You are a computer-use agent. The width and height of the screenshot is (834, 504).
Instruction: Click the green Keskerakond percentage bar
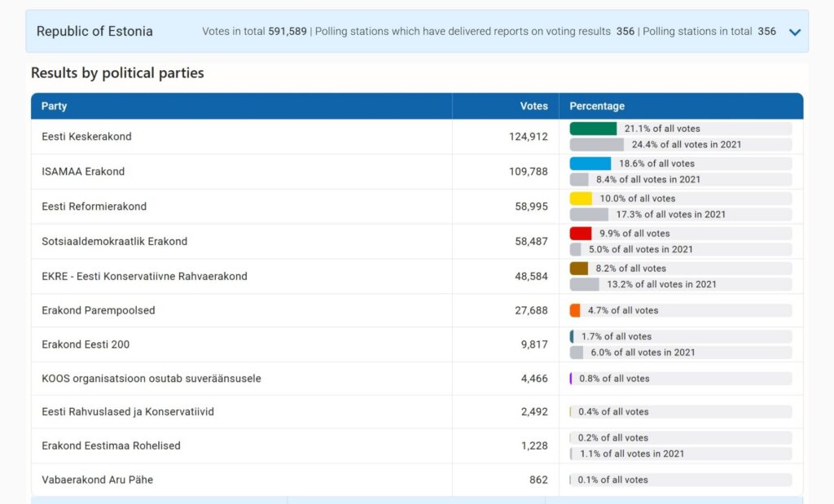point(593,129)
